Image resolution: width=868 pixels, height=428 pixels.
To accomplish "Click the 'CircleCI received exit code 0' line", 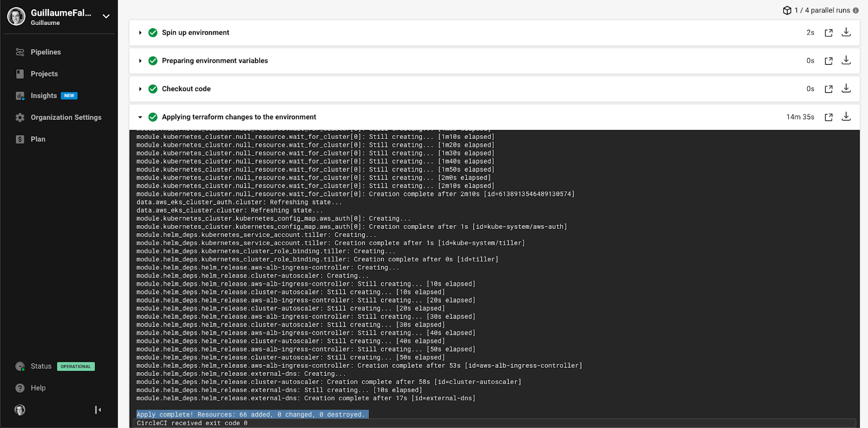I will pyautogui.click(x=192, y=423).
